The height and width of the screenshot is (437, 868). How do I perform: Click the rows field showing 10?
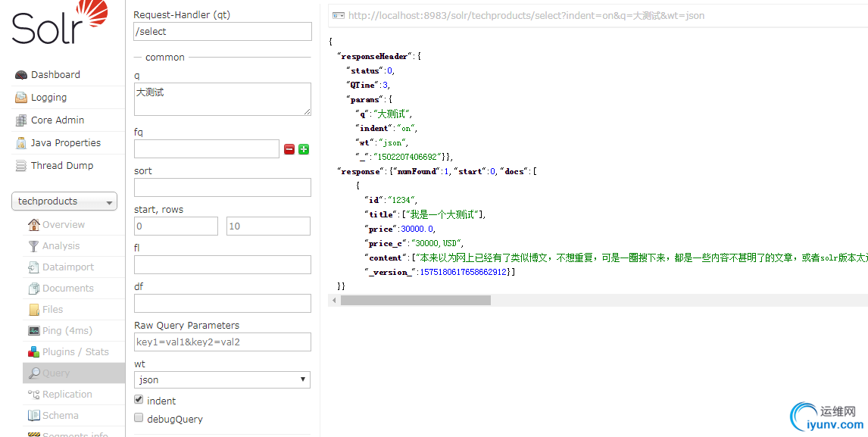[x=268, y=226]
